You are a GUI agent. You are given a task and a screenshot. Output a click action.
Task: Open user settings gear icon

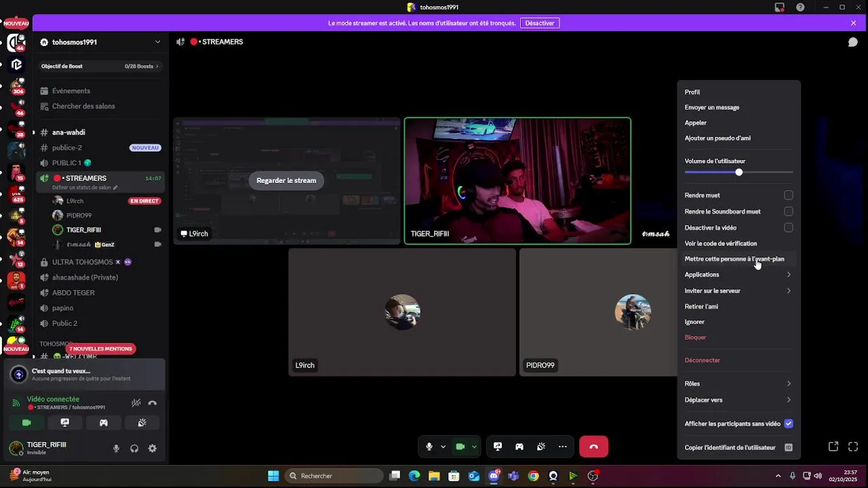click(153, 448)
